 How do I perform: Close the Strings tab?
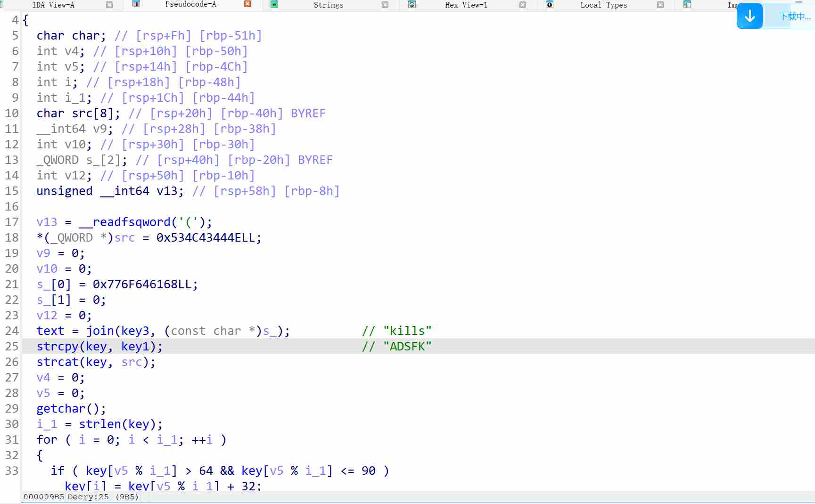(385, 5)
